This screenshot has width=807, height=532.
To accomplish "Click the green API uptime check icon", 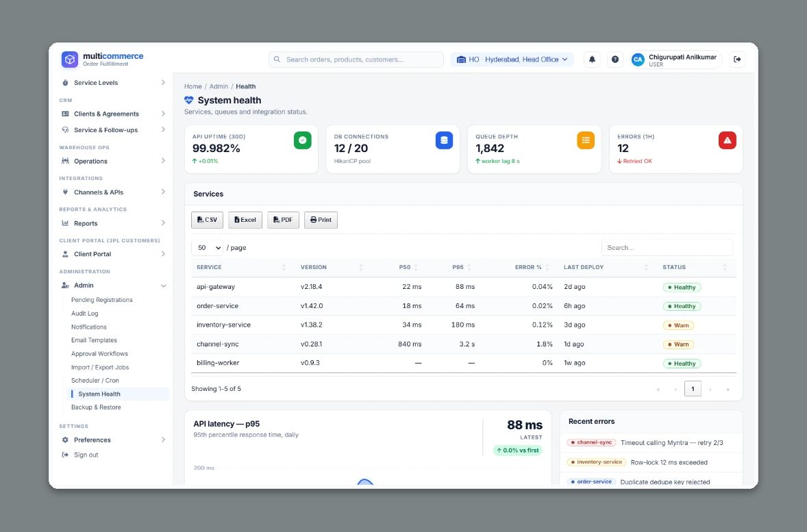I will 303,140.
